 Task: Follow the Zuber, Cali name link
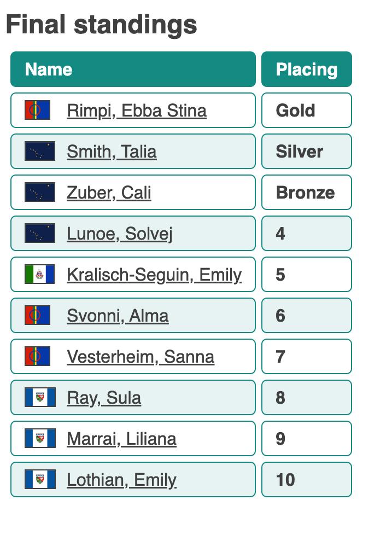tap(109, 193)
